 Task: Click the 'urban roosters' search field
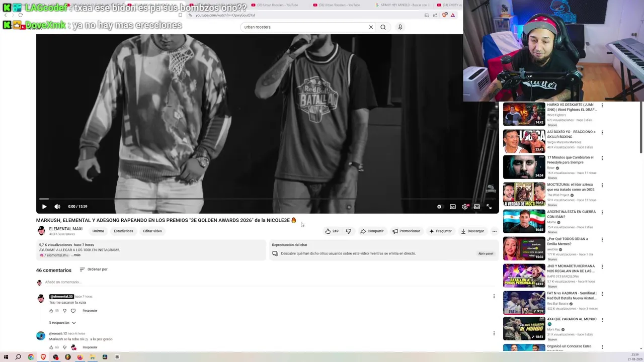tap(305, 27)
